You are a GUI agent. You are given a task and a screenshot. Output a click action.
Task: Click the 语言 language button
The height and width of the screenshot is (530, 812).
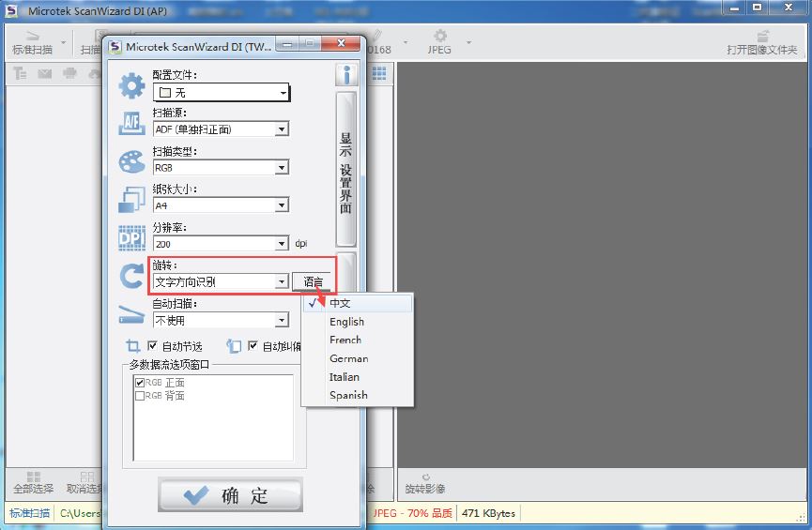pos(313,281)
